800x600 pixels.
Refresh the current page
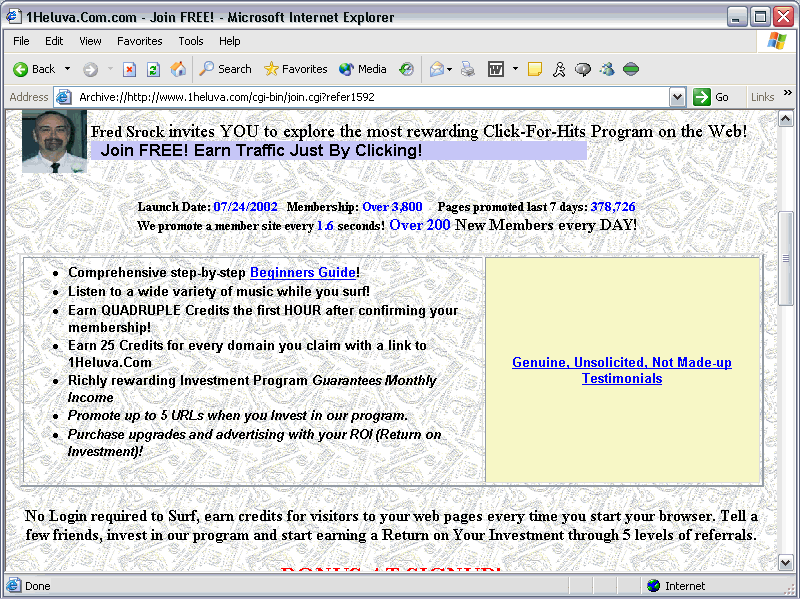[x=153, y=69]
